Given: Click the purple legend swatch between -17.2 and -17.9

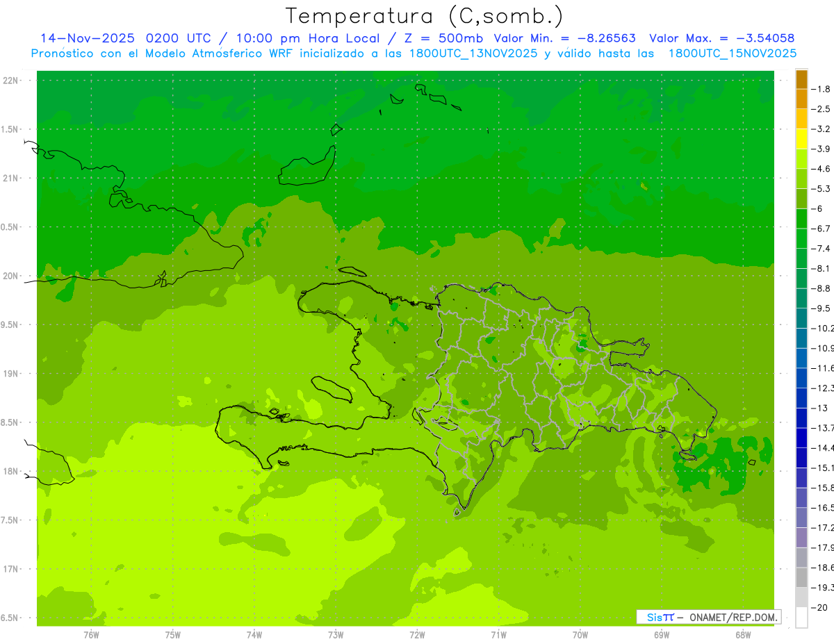Looking at the screenshot, I should pyautogui.click(x=801, y=538).
